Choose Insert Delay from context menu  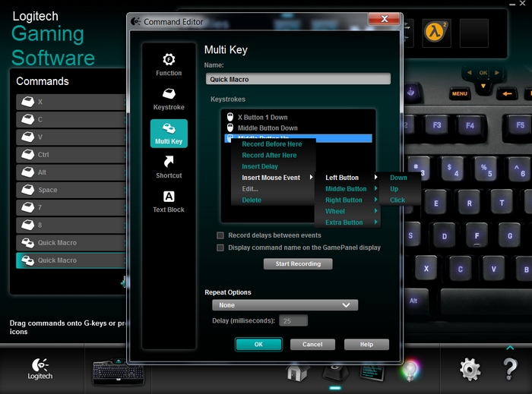260,166
